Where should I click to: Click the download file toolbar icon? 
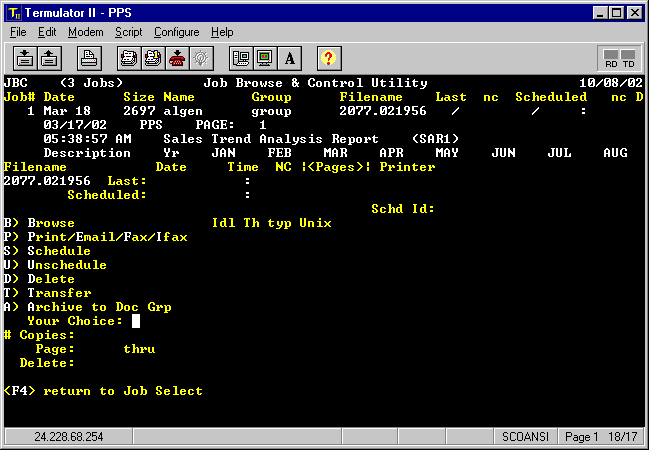(x=25, y=58)
